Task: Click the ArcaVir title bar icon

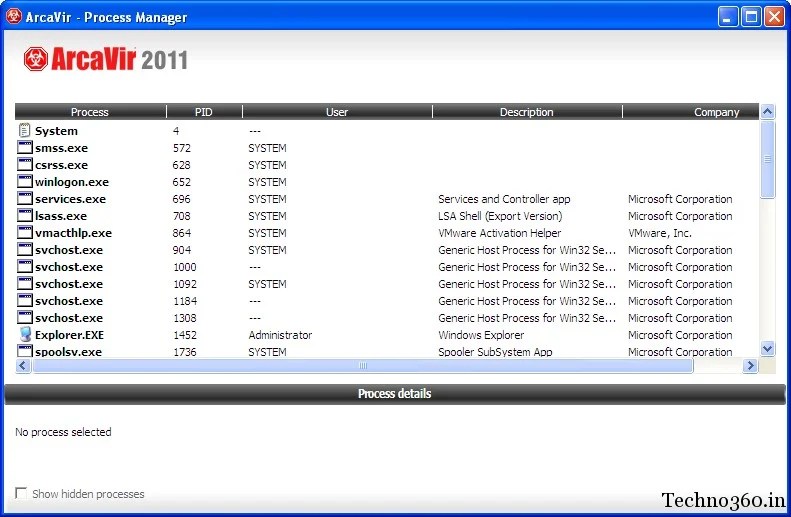Action: (14, 16)
